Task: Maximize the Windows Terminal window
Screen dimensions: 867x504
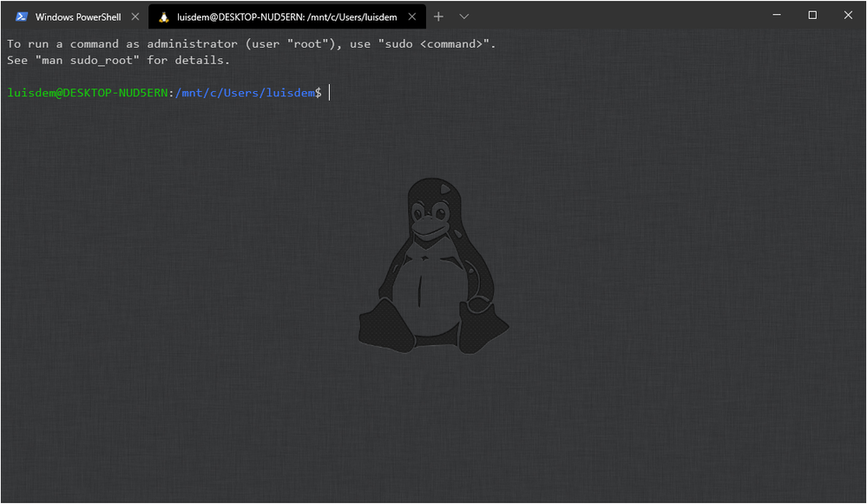Action: [x=812, y=15]
